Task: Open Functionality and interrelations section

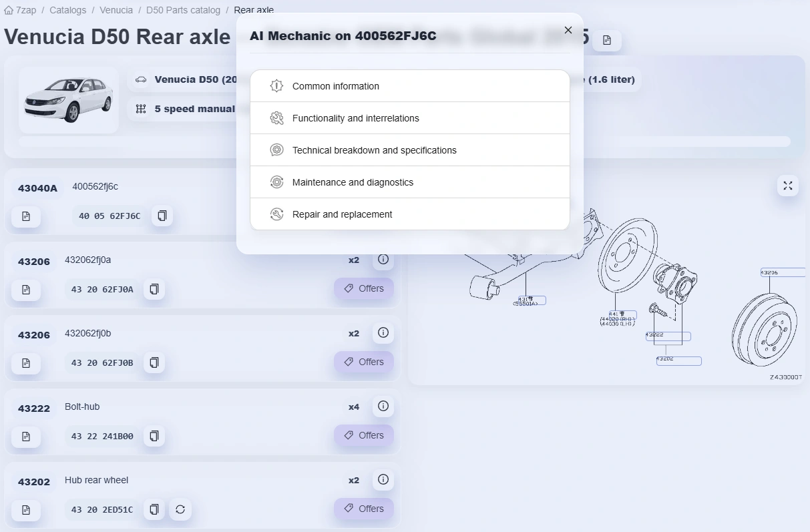Action: (x=410, y=118)
